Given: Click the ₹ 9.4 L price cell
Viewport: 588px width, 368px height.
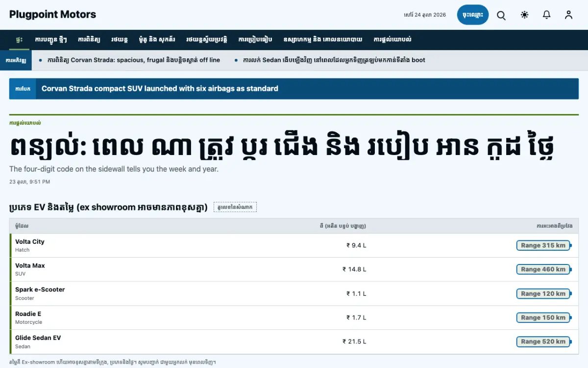Looking at the screenshot, I should pos(356,245).
